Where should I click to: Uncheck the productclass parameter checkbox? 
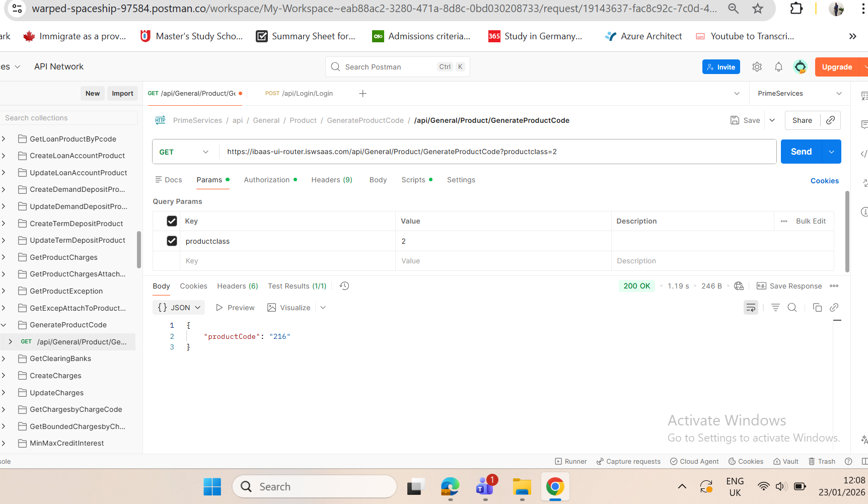click(x=172, y=241)
